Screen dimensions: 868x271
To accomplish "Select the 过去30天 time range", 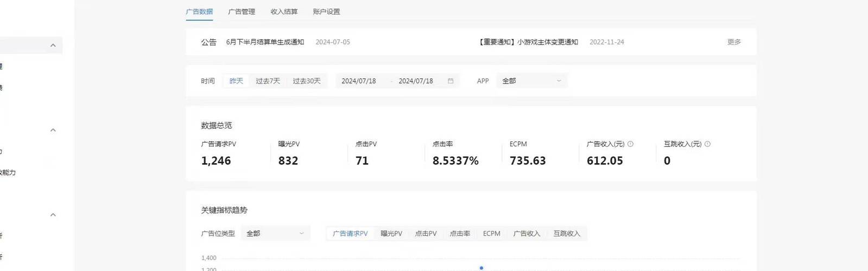I will click(x=307, y=81).
